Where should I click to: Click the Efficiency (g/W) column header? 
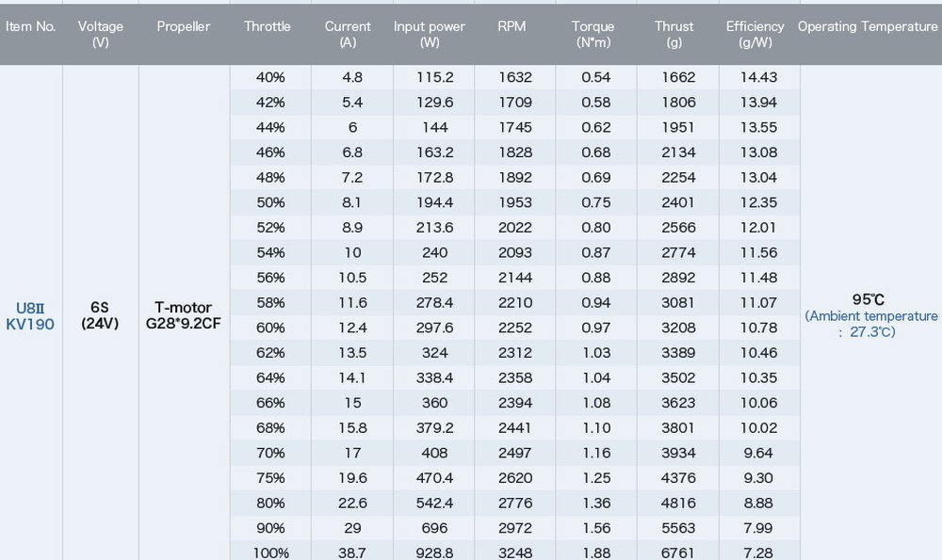(x=755, y=34)
